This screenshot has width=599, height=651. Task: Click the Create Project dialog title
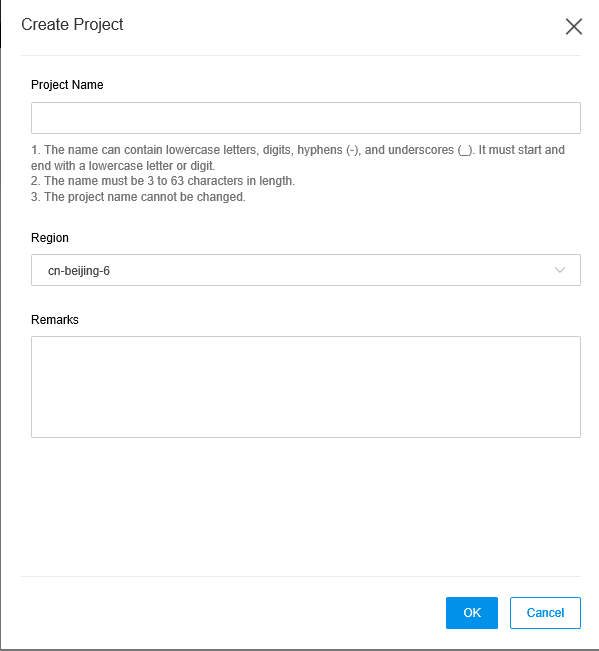[72, 24]
